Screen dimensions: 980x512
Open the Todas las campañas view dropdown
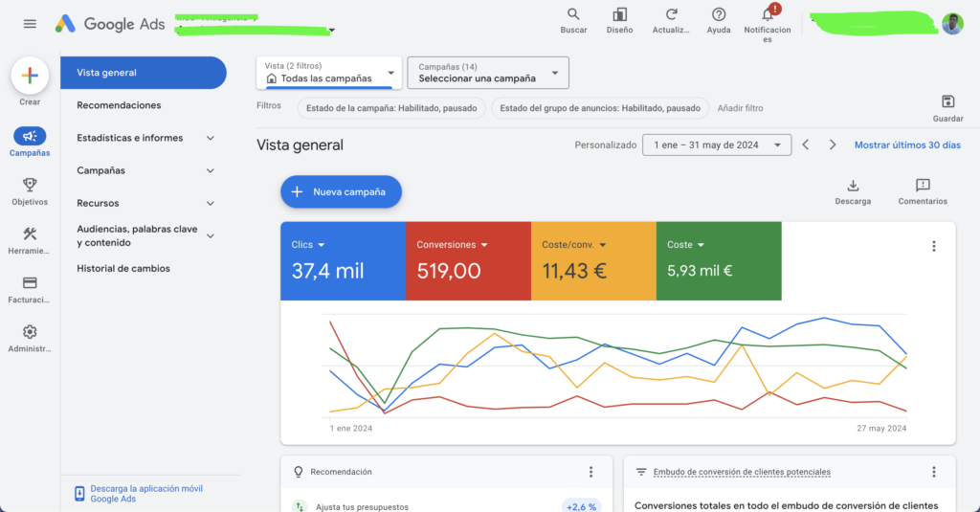pyautogui.click(x=329, y=73)
